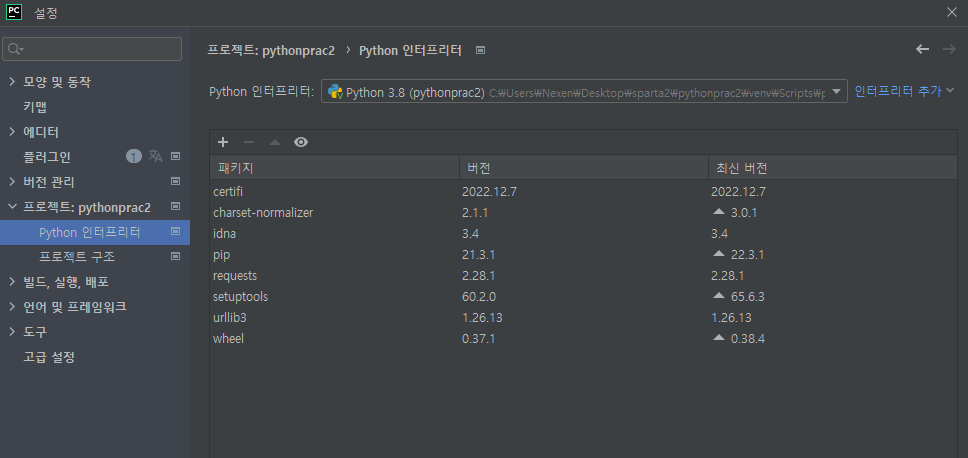Click the upgrade arrow beside setuptools 65.6.3
This screenshot has height=458, width=968.
pyautogui.click(x=718, y=296)
